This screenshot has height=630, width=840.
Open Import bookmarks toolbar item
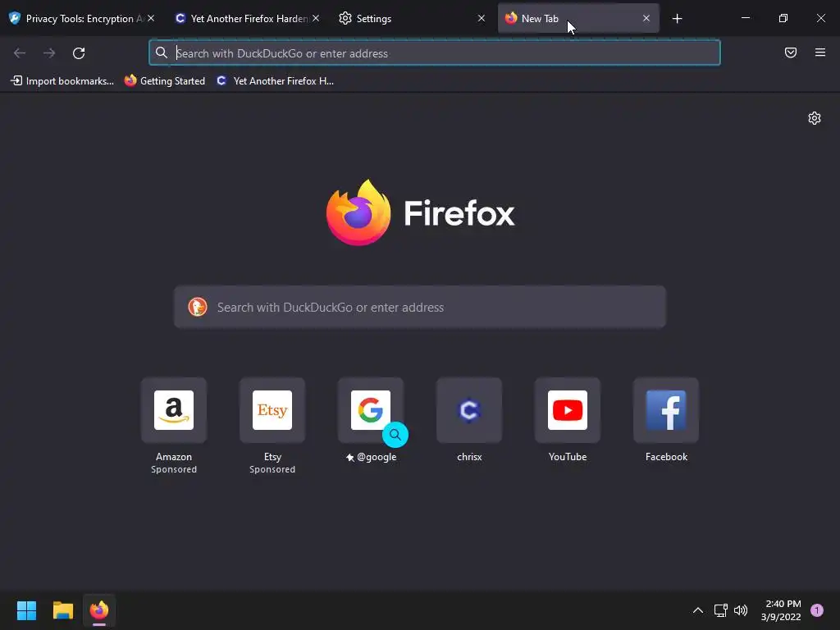[62, 81]
